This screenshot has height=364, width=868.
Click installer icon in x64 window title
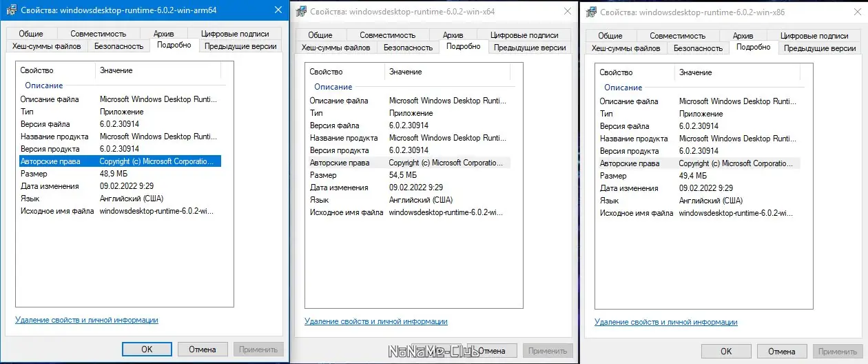tap(300, 12)
